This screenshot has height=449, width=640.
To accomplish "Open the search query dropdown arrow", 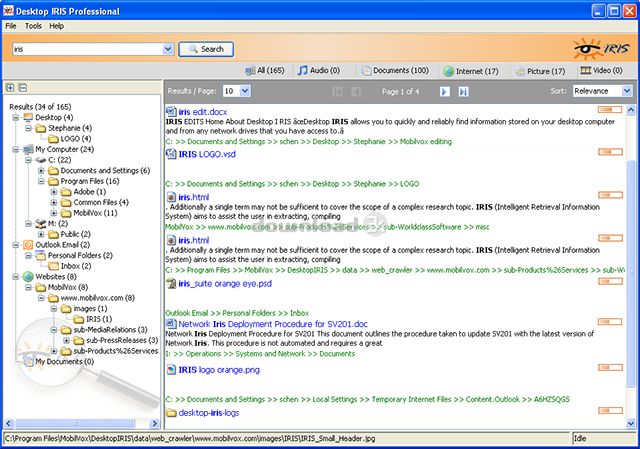I will tap(168, 49).
